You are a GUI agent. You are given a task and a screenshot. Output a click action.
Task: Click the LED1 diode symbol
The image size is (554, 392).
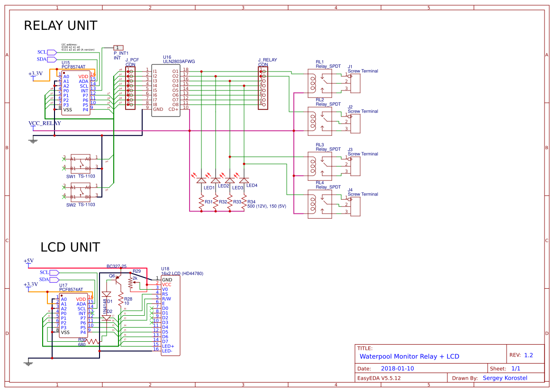(x=202, y=180)
